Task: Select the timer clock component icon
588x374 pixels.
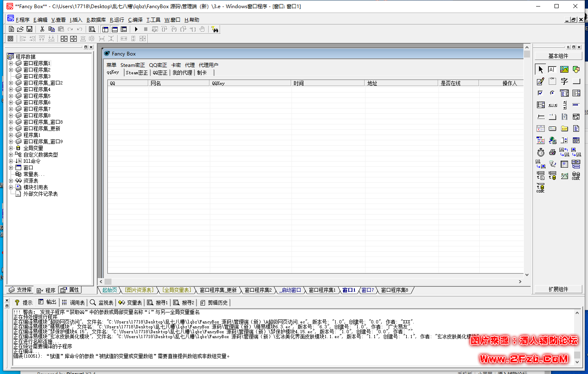Action: coord(541,153)
